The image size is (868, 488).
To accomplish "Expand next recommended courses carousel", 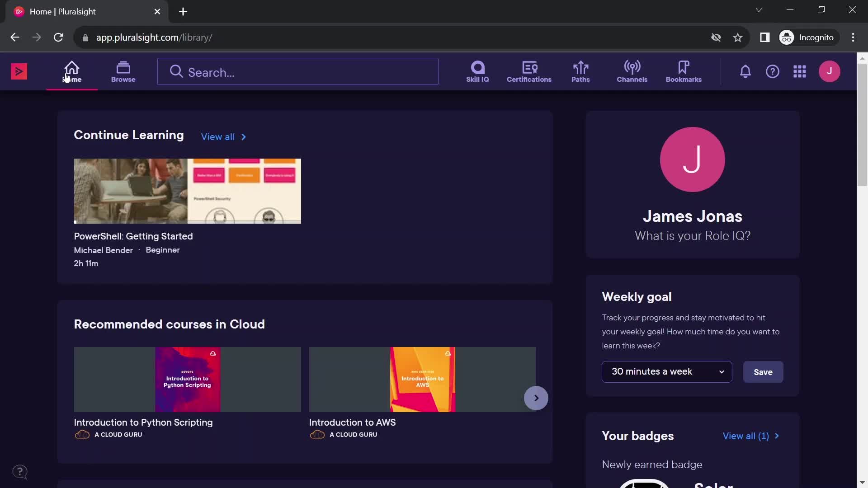I will click(535, 397).
